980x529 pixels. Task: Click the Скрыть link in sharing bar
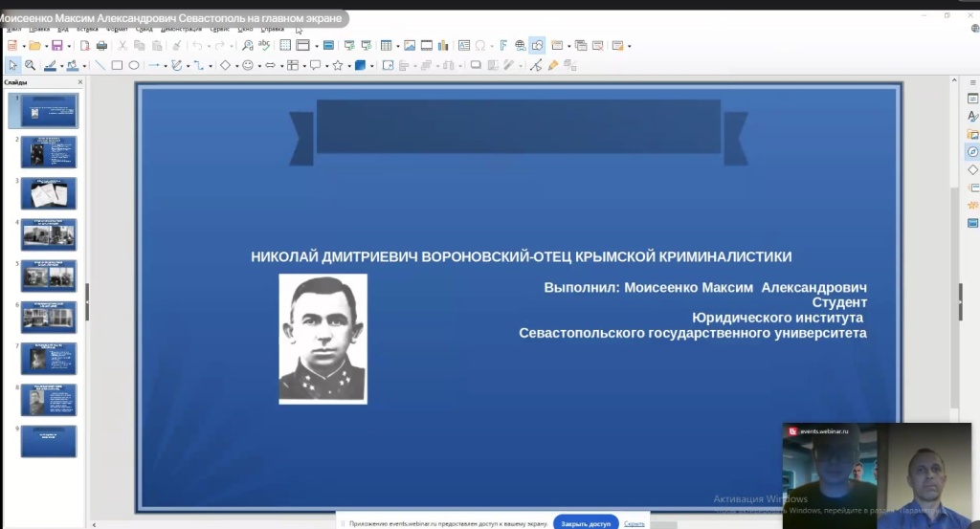click(x=634, y=523)
